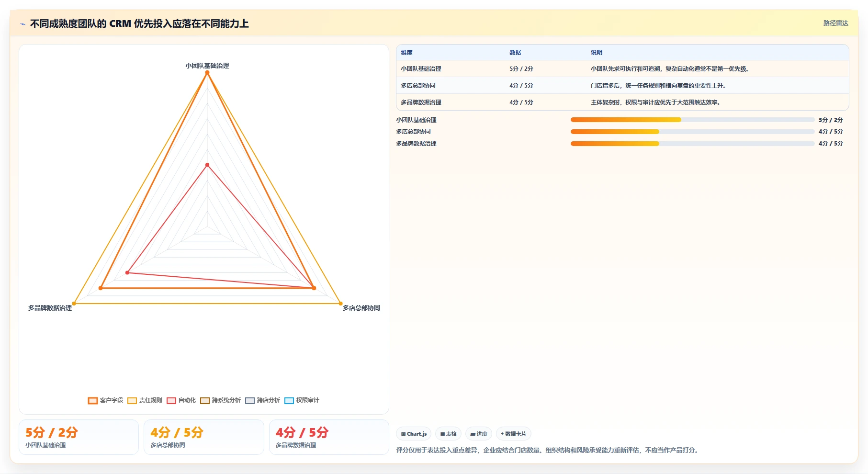This screenshot has width=868, height=474.
Task: Click the 路径雷达 label in the header
Action: pos(835,23)
